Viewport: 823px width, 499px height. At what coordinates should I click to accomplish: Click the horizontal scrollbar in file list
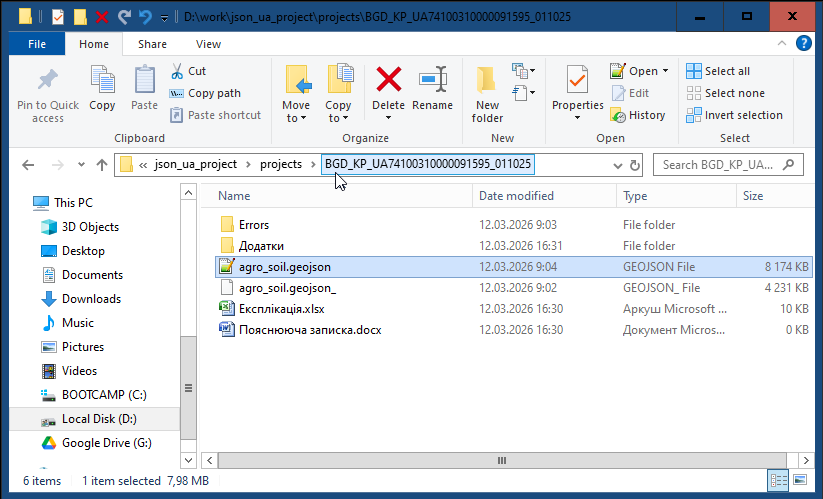click(496, 461)
